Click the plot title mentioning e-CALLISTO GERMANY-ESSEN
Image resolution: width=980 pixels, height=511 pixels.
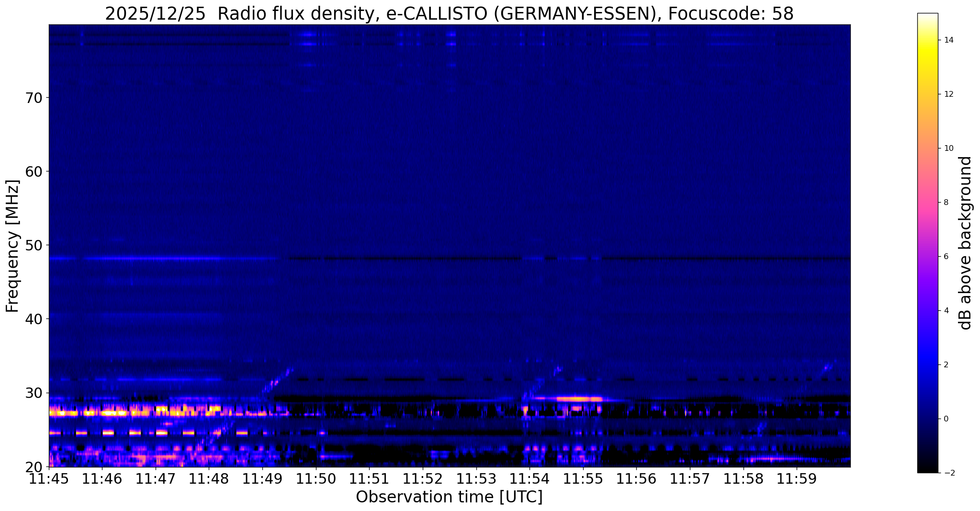point(449,13)
